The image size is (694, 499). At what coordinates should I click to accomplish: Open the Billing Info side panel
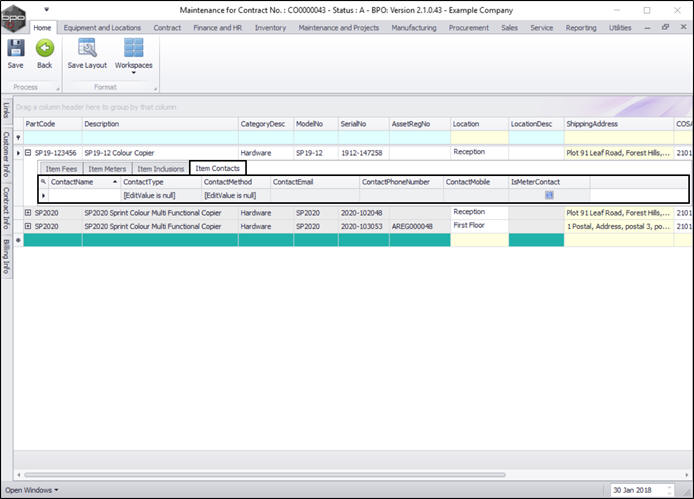6,256
